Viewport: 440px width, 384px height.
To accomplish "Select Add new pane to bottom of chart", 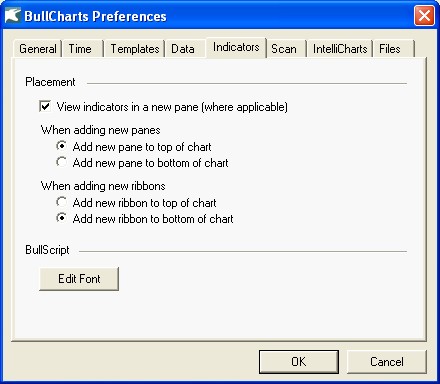I will pos(61,162).
